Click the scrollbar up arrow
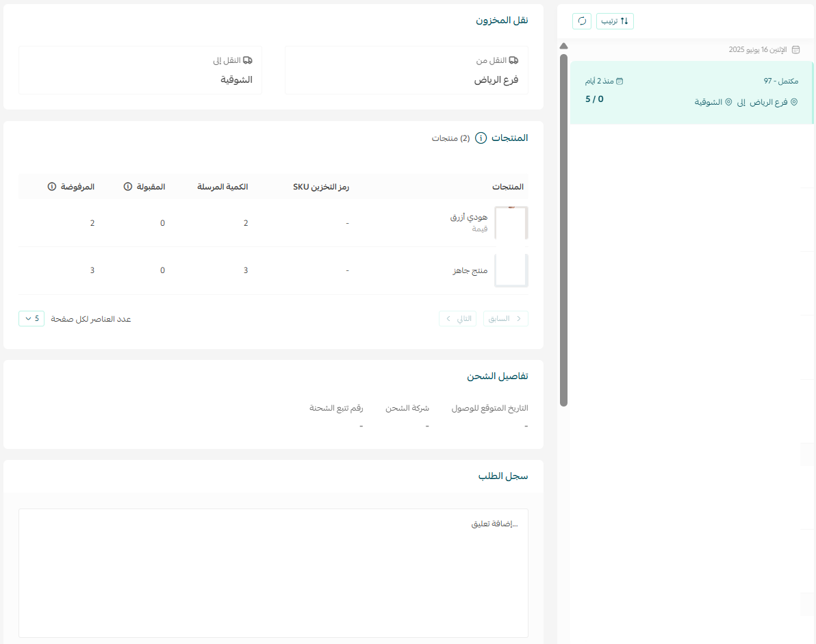The image size is (816, 644). (563, 46)
